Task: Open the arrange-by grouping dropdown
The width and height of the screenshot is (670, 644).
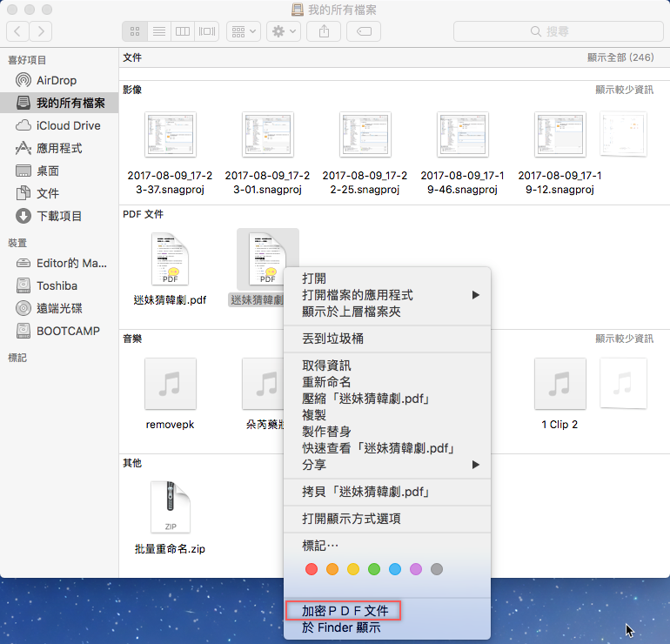Action: coord(243,31)
